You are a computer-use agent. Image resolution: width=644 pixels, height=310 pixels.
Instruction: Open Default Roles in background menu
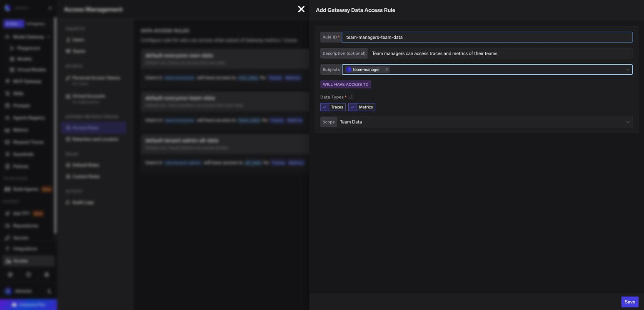pyautogui.click(x=85, y=165)
